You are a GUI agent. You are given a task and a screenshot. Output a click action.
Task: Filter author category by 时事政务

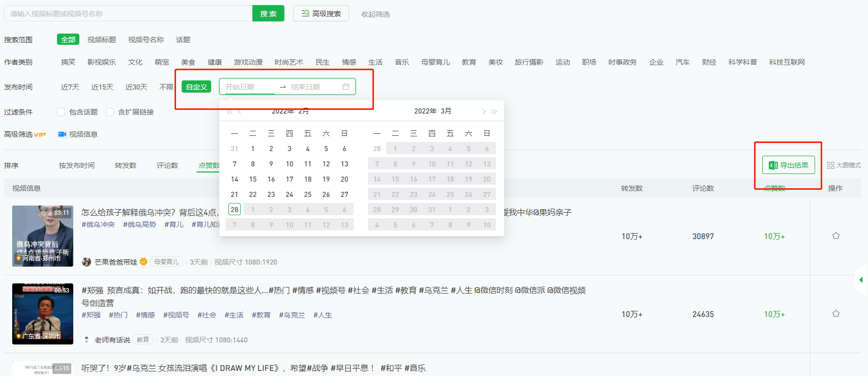point(623,62)
